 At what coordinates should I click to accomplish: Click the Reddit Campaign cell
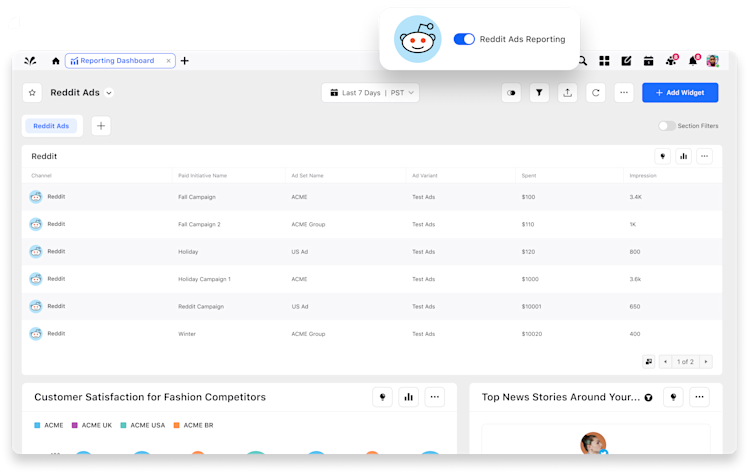click(x=201, y=307)
